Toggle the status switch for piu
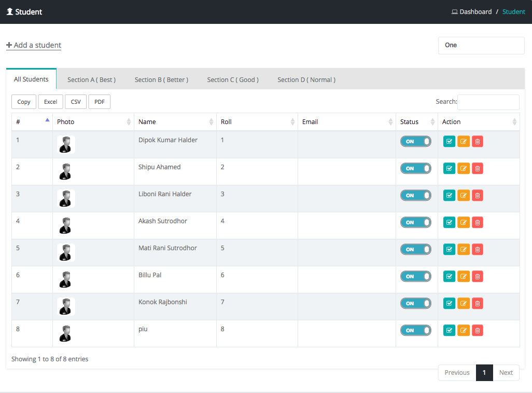Image resolution: width=532 pixels, height=393 pixels. [x=415, y=330]
